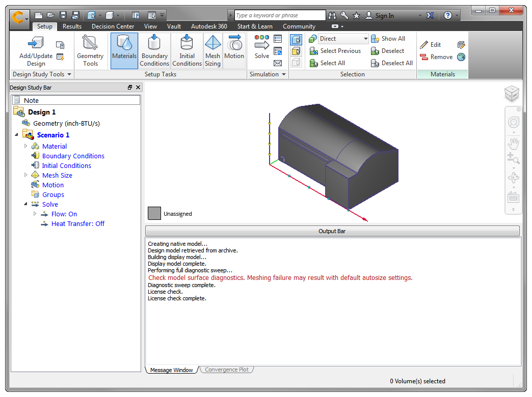Launch the Solve task
532x397 pixels.
click(x=261, y=48)
